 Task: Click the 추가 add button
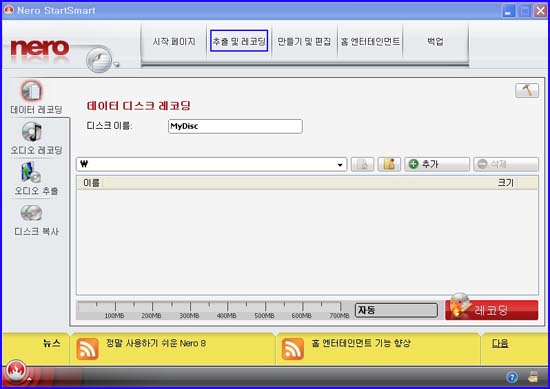pyautogui.click(x=437, y=164)
